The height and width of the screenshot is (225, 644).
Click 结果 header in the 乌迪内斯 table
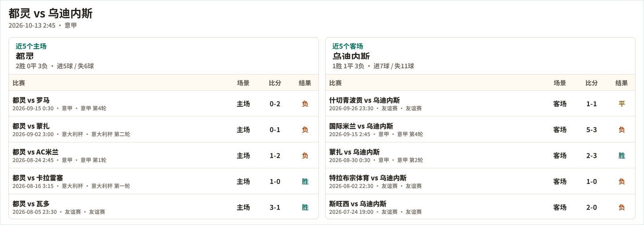(622, 83)
